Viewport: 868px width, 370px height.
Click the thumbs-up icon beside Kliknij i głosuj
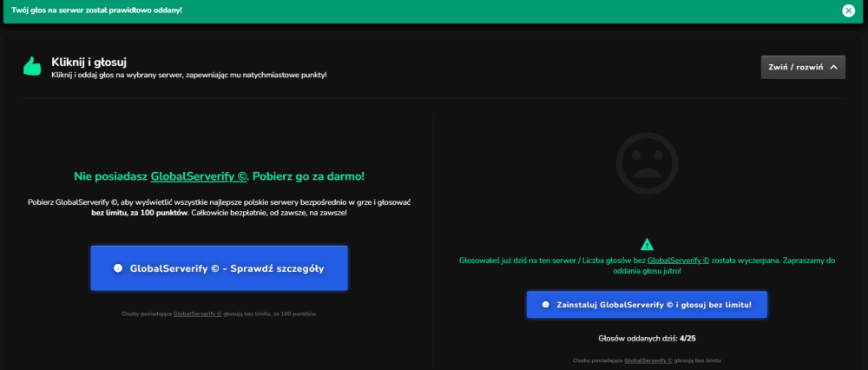click(x=33, y=67)
